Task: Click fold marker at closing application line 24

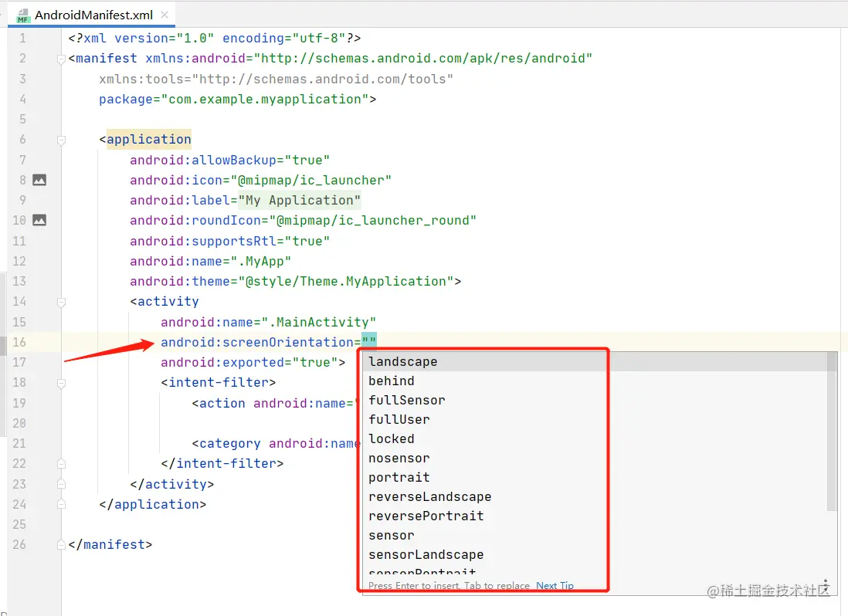Action: click(x=61, y=504)
